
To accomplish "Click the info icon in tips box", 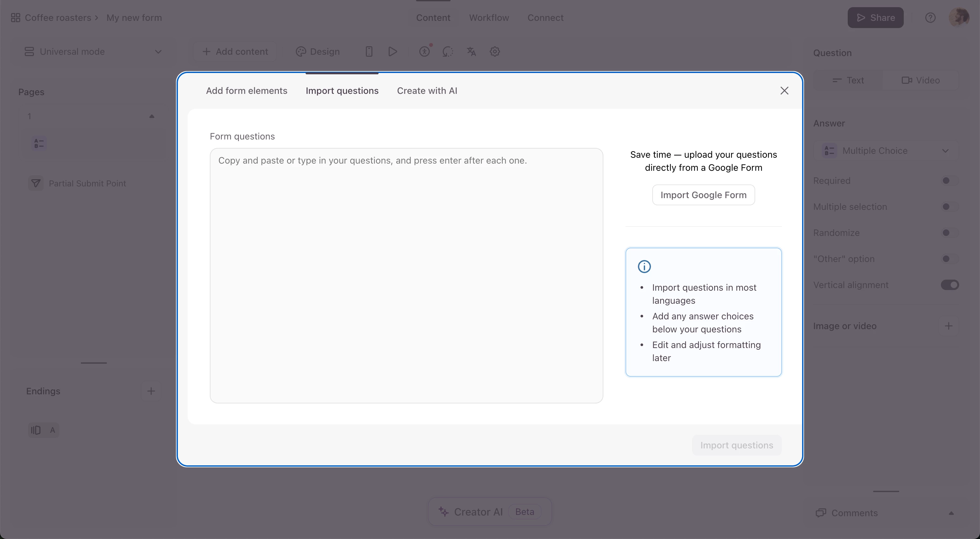I will tap(644, 267).
